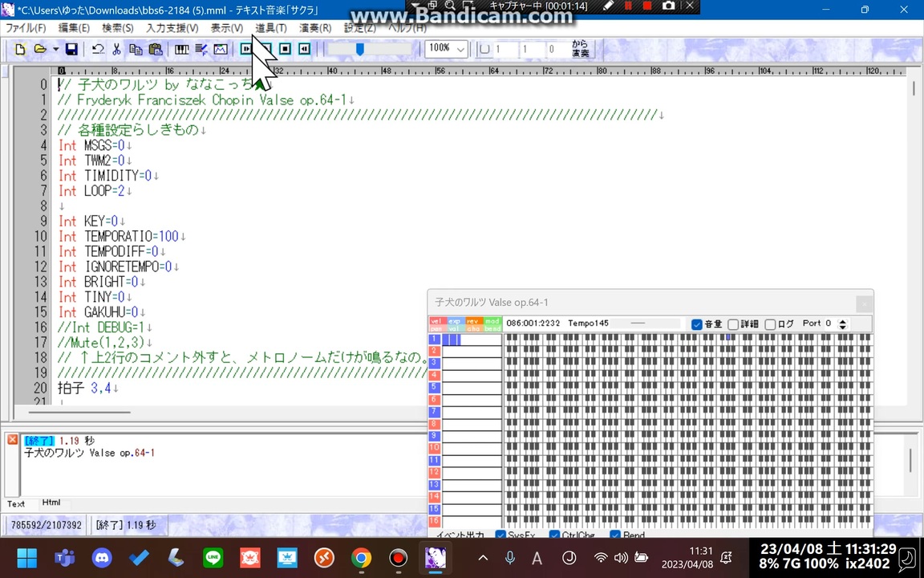
Task: Increase the Port number with the stepper
Action: click(x=843, y=321)
